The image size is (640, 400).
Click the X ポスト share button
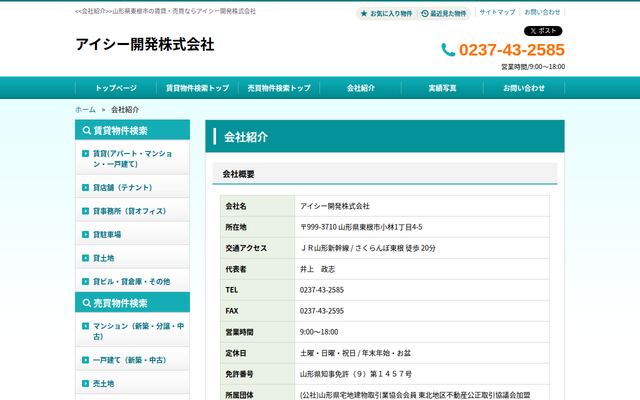[543, 31]
